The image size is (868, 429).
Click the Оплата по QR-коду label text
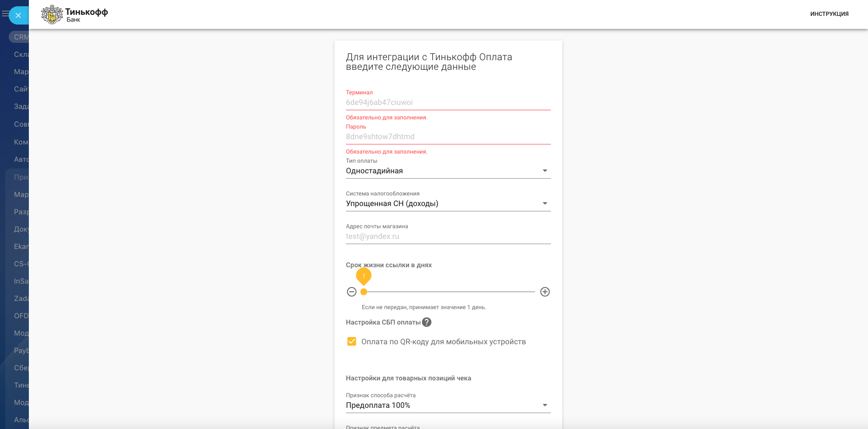(x=444, y=342)
